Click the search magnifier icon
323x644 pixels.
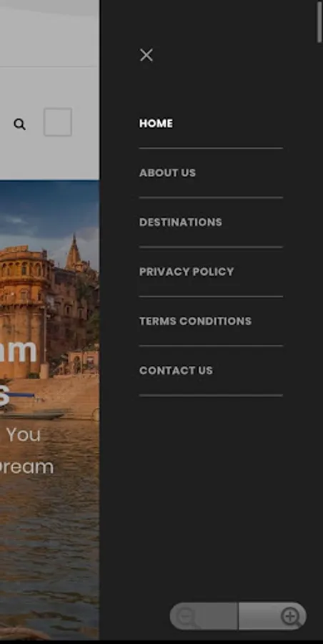click(x=20, y=124)
